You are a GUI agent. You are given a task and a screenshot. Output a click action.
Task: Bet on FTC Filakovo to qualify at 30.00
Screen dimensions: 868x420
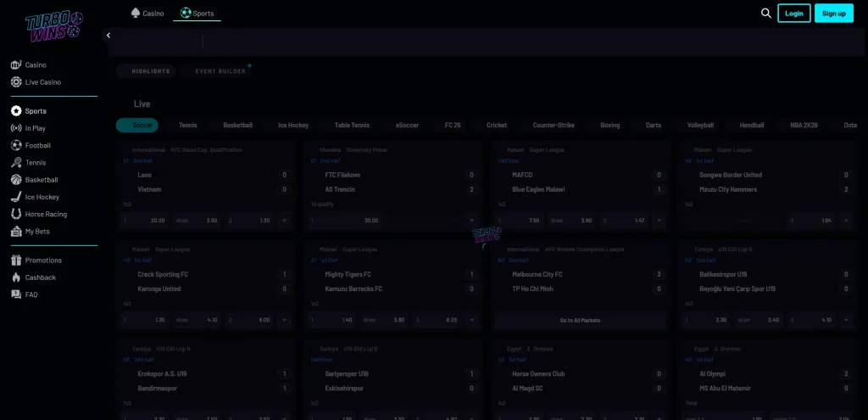tap(346, 221)
